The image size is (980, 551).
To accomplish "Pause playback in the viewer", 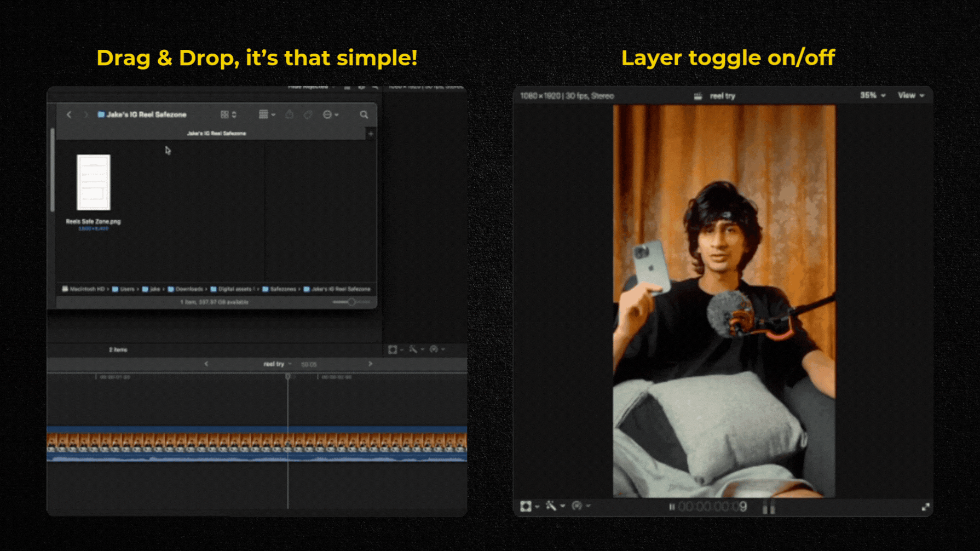I will (672, 507).
